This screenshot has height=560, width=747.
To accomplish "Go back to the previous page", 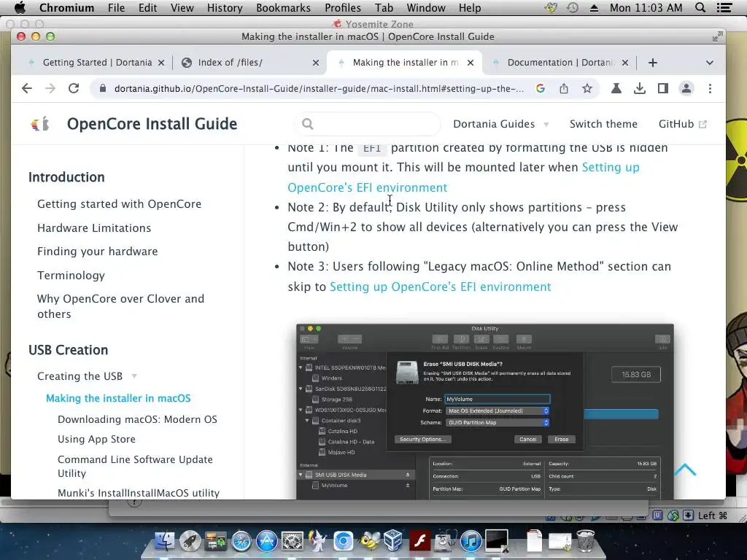I will [x=27, y=88].
